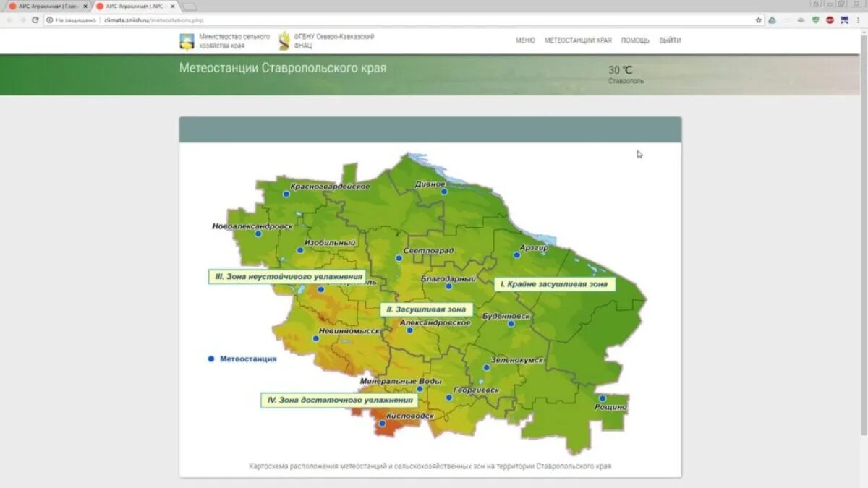Select the Изобильный weather station dot
This screenshot has width=868, height=488.
coord(300,250)
